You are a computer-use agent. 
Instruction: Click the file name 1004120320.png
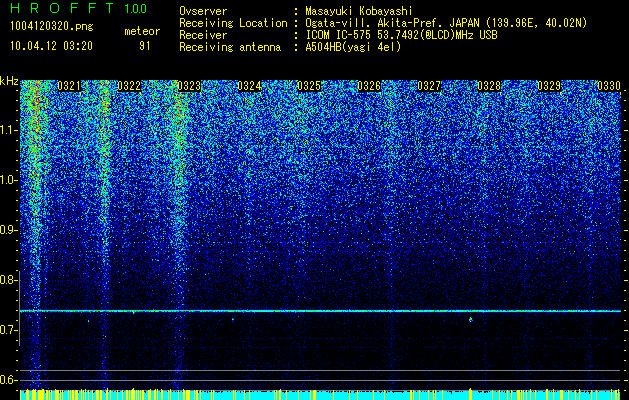[x=51, y=27]
